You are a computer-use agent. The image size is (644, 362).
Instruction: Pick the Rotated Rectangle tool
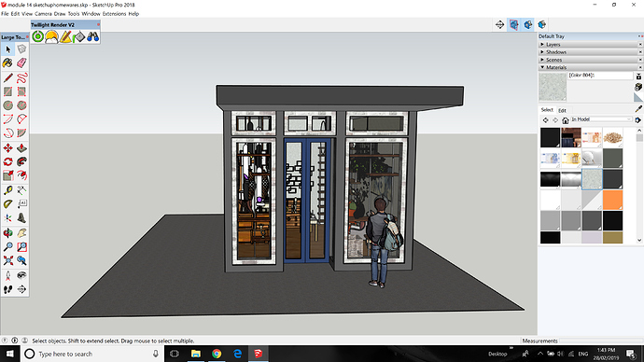[x=21, y=91]
